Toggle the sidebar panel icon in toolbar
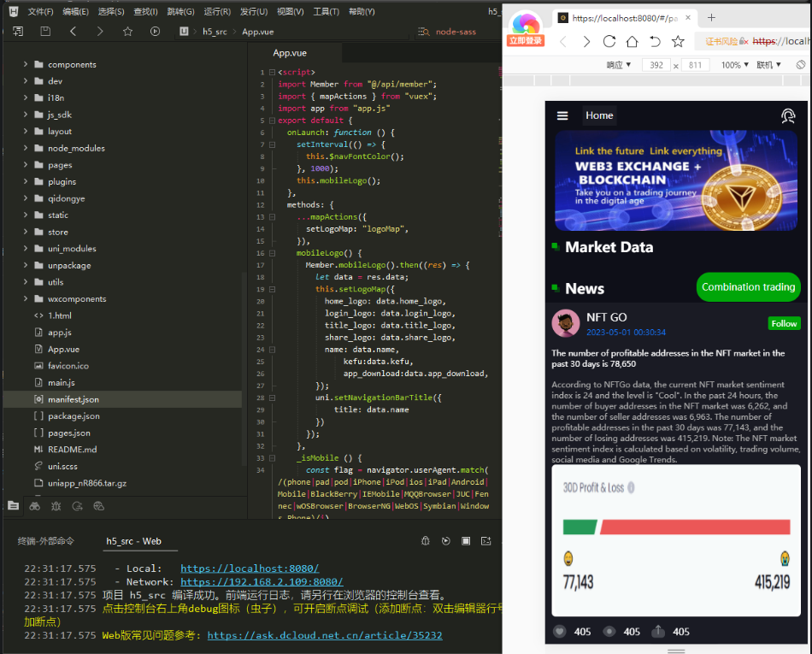Image resolution: width=812 pixels, height=654 pixels. tap(18, 31)
